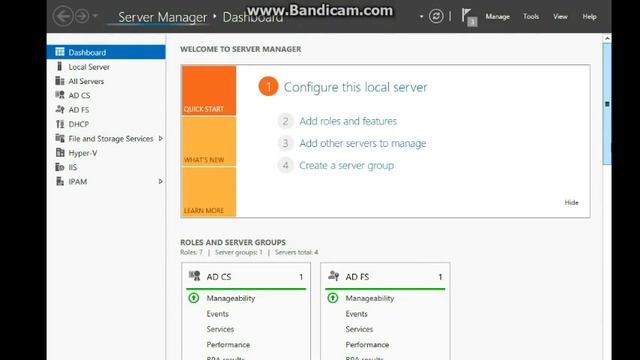Click AD FS Manageability green status icon

click(333, 298)
